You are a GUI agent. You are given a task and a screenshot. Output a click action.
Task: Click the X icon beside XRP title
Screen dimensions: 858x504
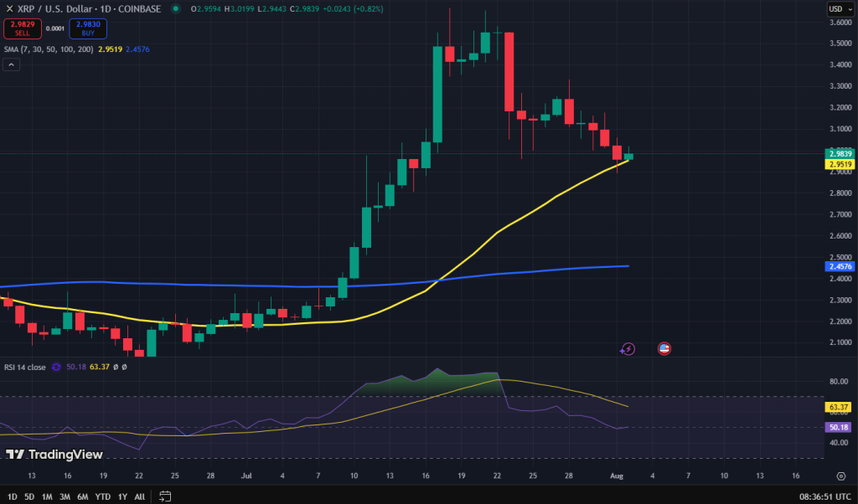[x=8, y=8]
